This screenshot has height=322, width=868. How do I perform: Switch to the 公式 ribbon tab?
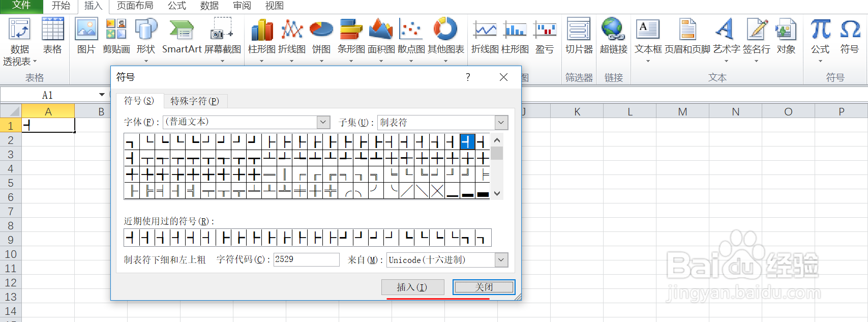coord(177,6)
